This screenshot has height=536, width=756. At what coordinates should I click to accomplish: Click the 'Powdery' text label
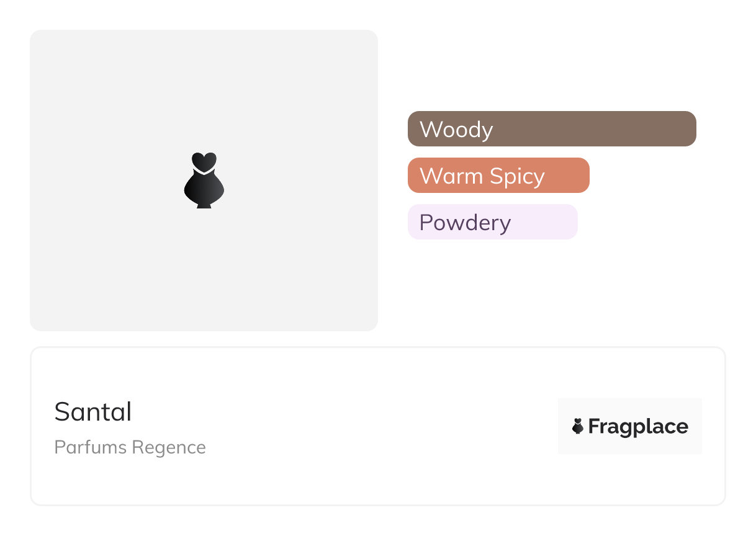465,222
